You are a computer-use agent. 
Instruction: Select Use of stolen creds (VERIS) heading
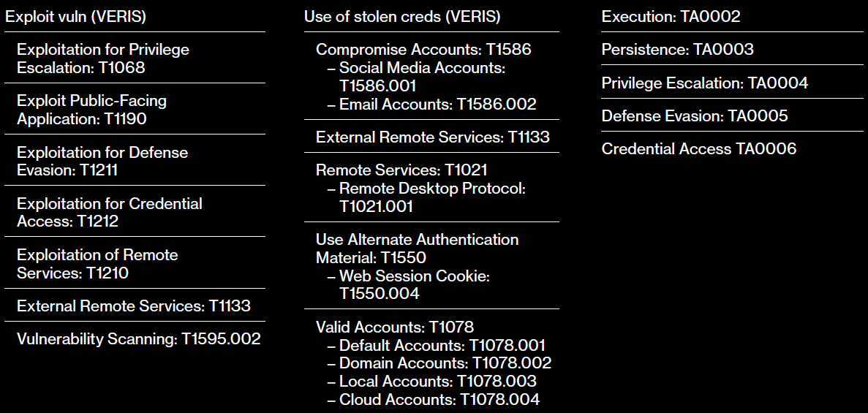[402, 17]
